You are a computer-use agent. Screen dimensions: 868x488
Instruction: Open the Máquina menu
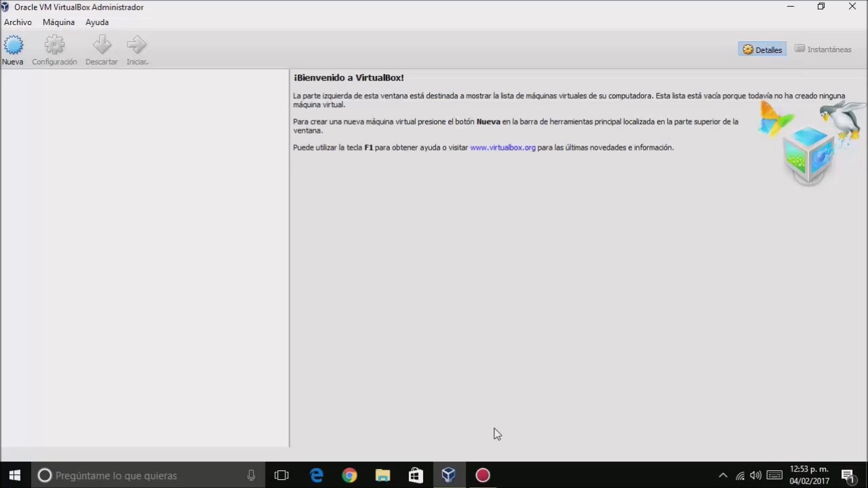58,22
